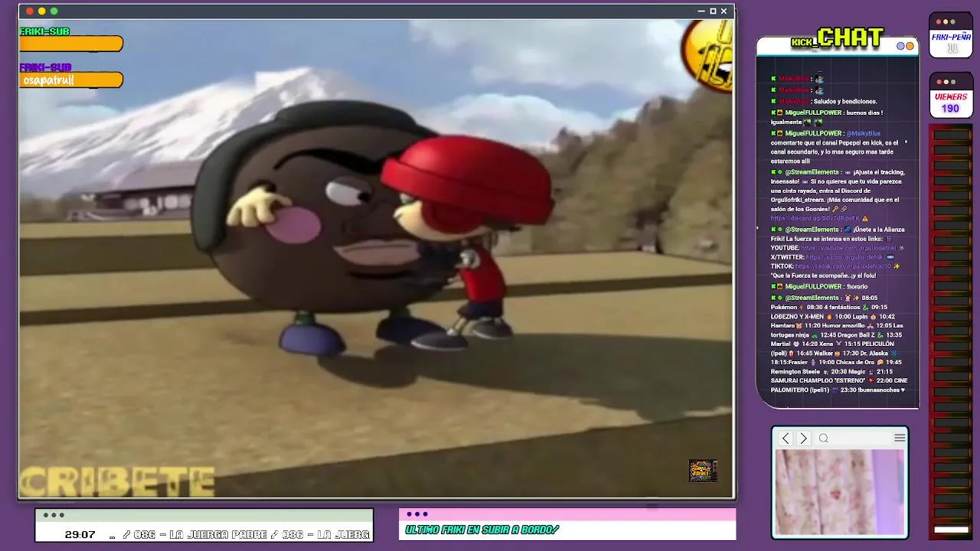Click the MalkyBlue name beside 'Saludos y bendiciones'
Viewport: 980px width, 551px height.
(x=794, y=101)
